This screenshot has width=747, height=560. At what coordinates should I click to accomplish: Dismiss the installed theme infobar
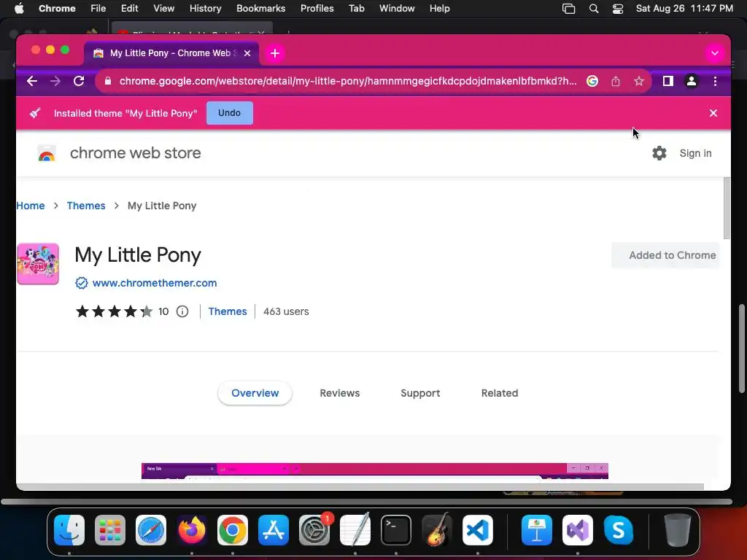pyautogui.click(x=713, y=113)
